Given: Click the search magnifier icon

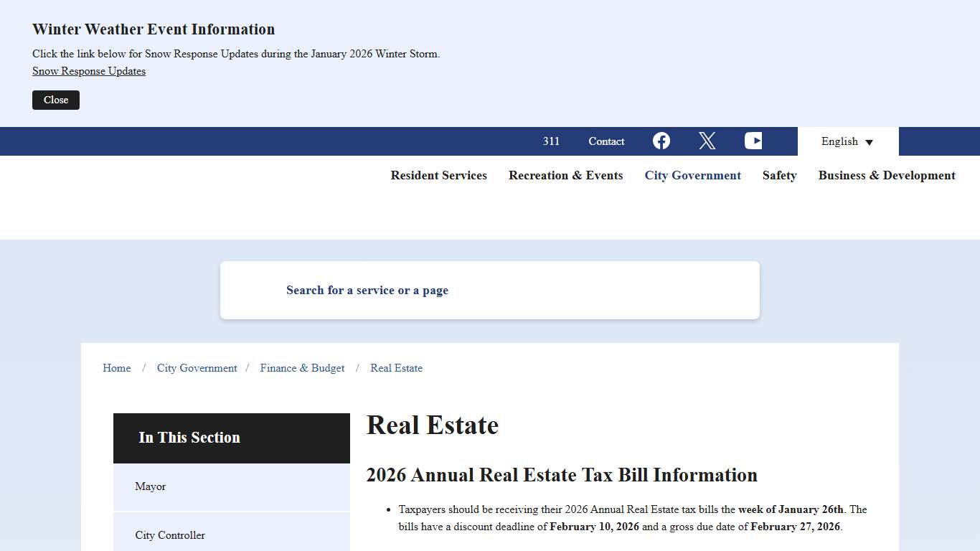Looking at the screenshot, I should pyautogui.click(x=258, y=290).
